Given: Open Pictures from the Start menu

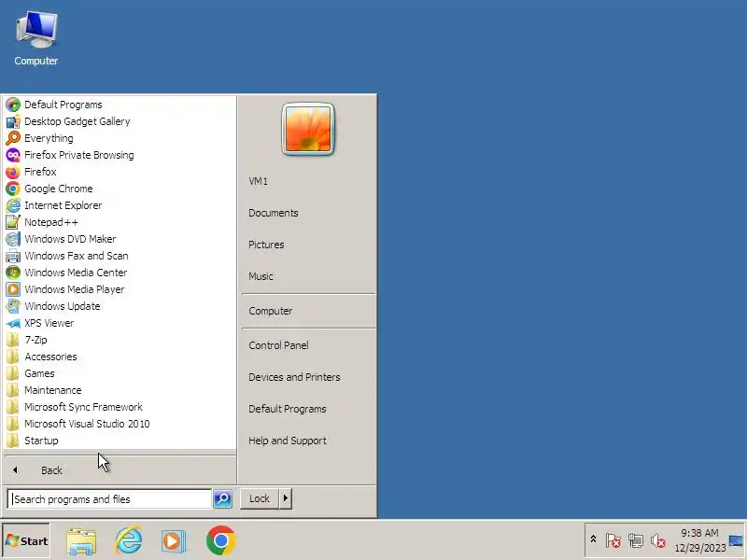Looking at the screenshot, I should [266, 245].
